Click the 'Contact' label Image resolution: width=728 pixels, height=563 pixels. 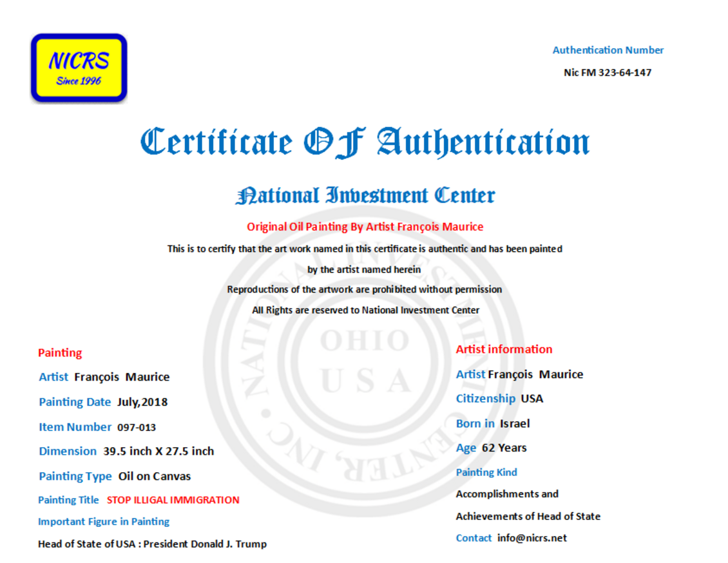pyautogui.click(x=474, y=538)
